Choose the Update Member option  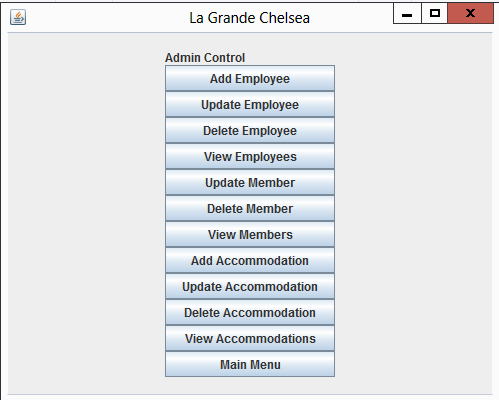click(250, 182)
